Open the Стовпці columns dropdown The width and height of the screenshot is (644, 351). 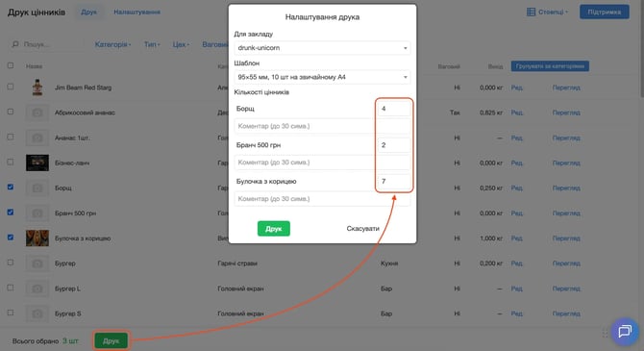(x=548, y=12)
